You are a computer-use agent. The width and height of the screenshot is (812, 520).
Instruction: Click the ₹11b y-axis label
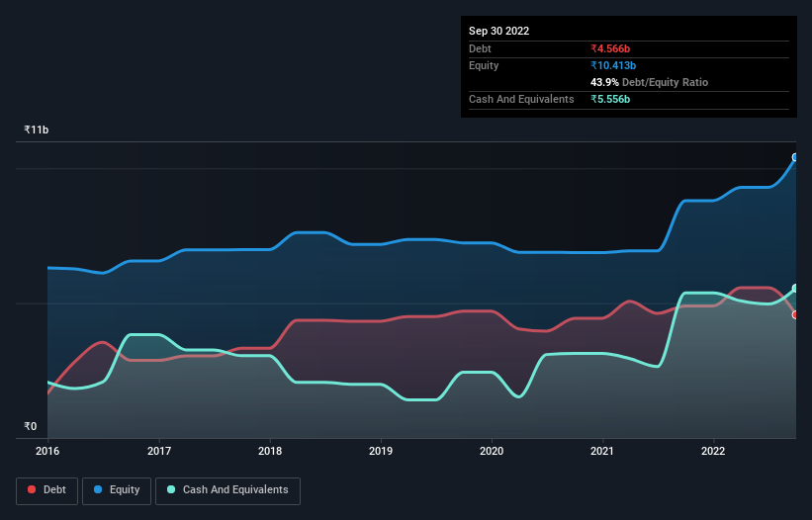[37, 130]
